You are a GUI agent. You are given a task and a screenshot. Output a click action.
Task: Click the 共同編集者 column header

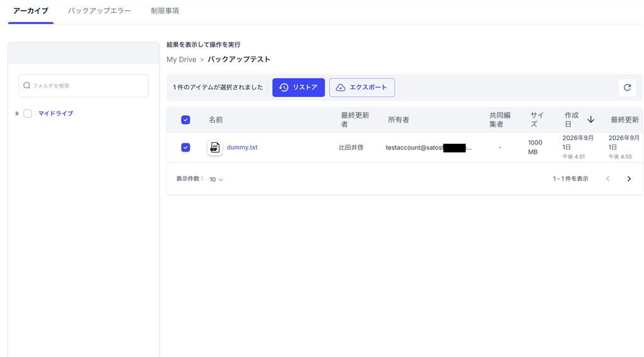coord(500,120)
